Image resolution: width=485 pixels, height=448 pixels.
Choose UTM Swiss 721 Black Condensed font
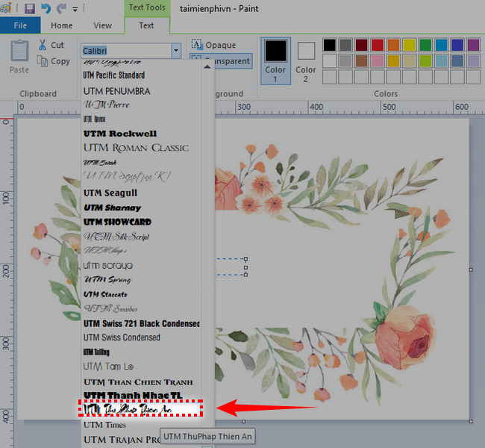[x=142, y=323]
